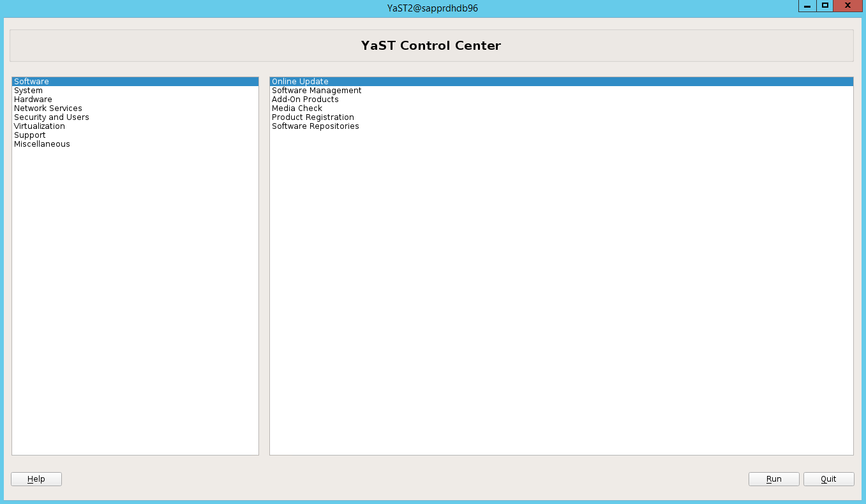The image size is (866, 504).
Task: Minimize the YaST2 window
Action: (x=807, y=6)
